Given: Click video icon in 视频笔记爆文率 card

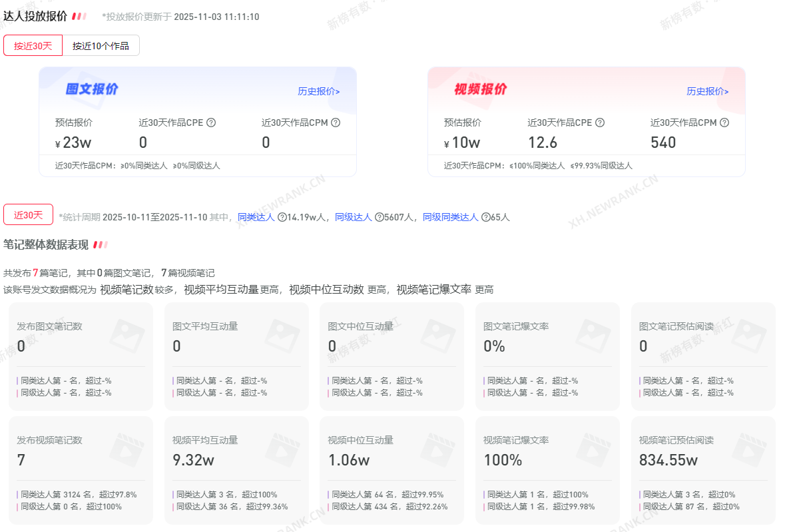Looking at the screenshot, I should (593, 449).
